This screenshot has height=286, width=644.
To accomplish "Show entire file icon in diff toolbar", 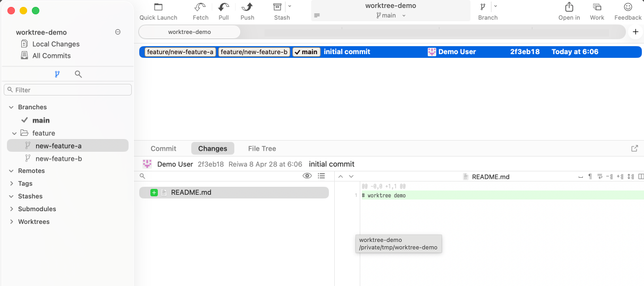I will tap(631, 176).
